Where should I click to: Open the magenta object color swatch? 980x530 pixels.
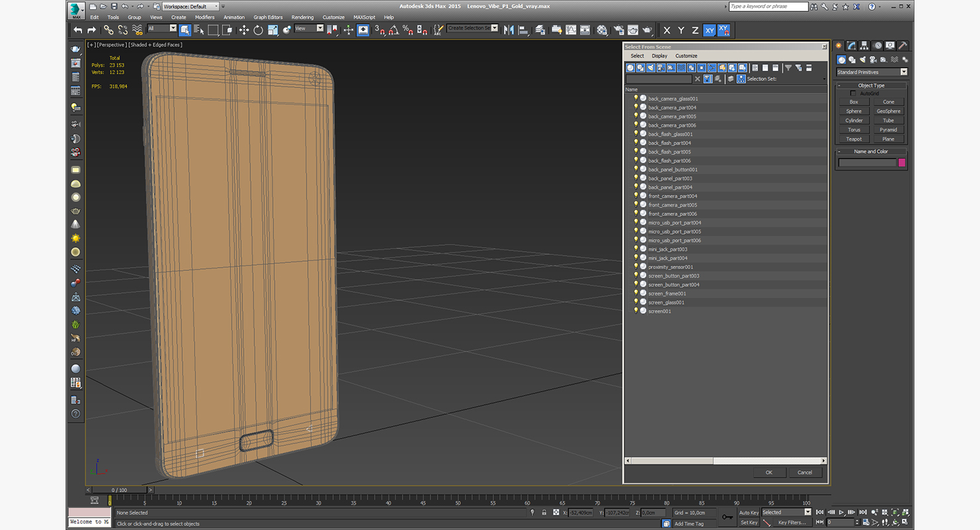902,163
